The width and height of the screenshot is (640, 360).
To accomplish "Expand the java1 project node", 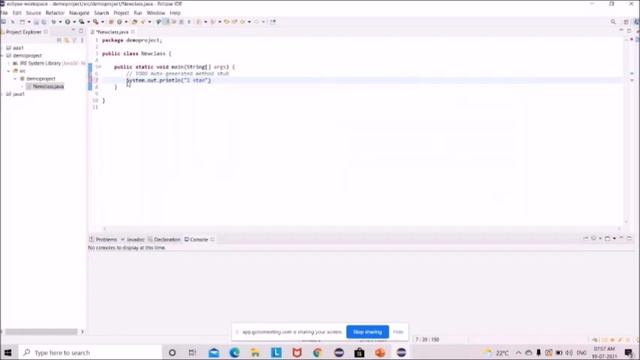I will tap(2, 94).
